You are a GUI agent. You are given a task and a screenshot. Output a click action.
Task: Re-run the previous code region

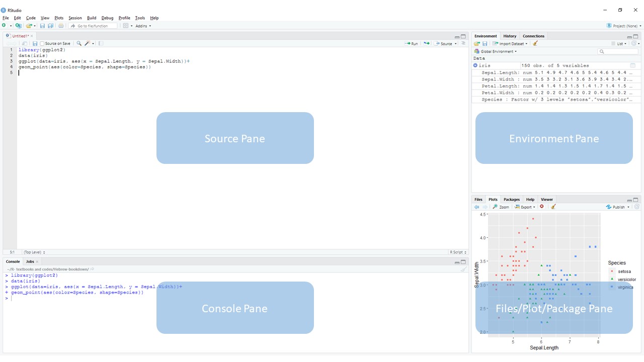426,44
